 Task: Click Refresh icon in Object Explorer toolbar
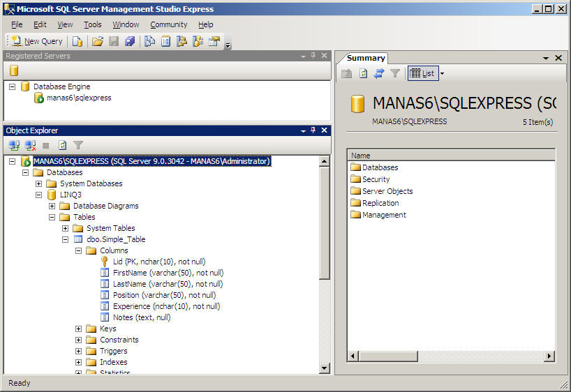(x=62, y=146)
